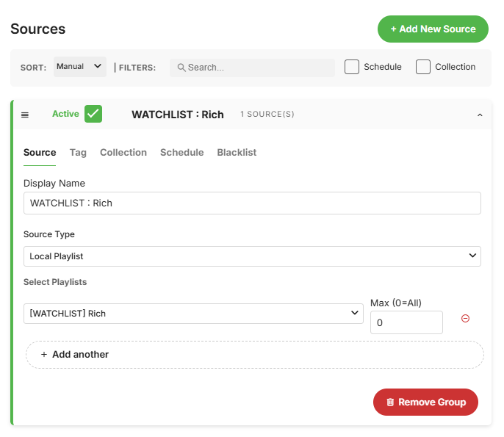The image size is (504, 437).
Task: Switch to the Collection tab
Action: coord(123,153)
